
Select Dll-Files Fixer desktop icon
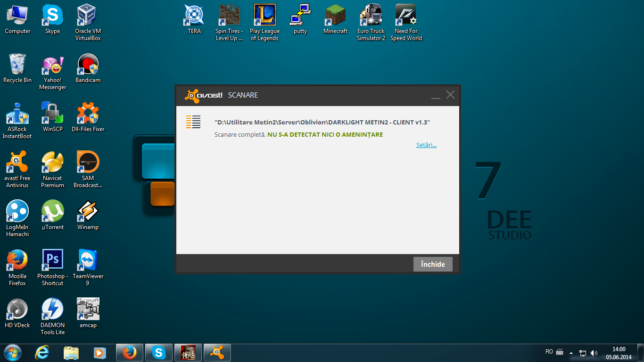88,118
